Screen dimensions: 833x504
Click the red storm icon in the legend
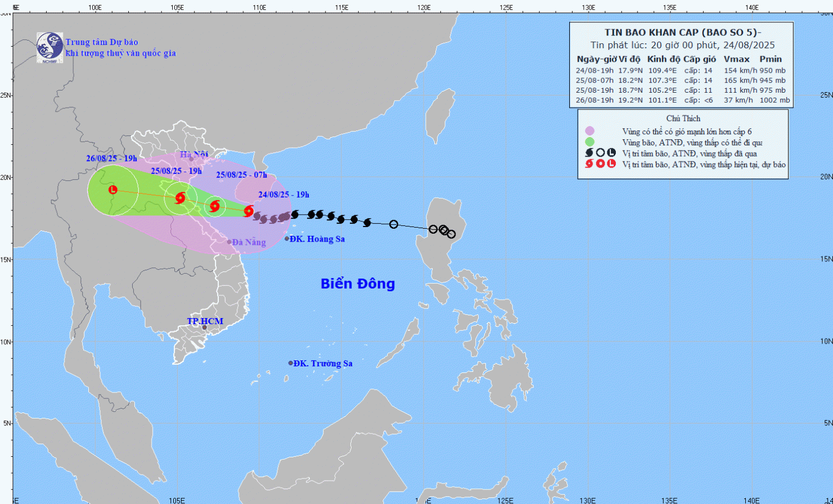(589, 164)
